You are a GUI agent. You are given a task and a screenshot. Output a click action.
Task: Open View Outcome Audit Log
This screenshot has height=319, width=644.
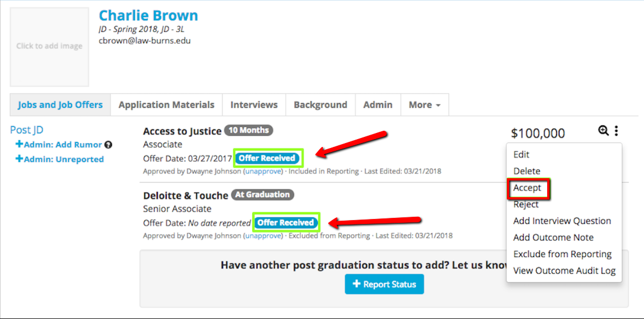pos(564,271)
